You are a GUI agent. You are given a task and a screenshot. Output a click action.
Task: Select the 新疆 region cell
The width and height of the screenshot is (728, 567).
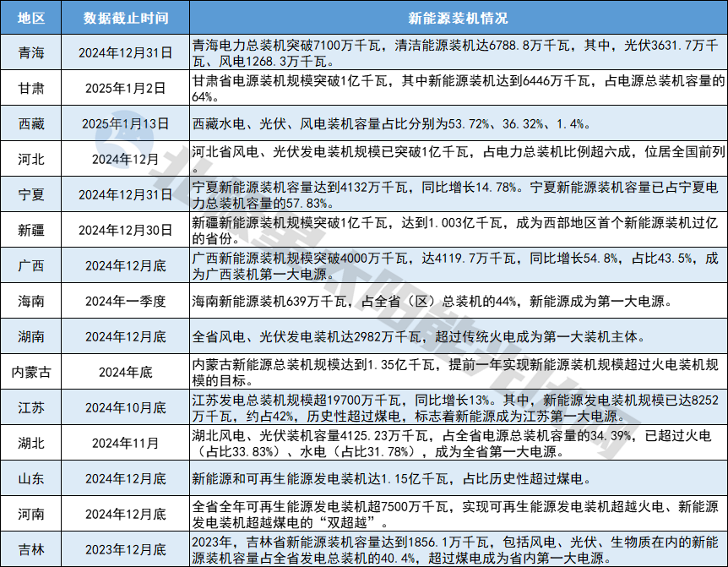[x=31, y=230]
